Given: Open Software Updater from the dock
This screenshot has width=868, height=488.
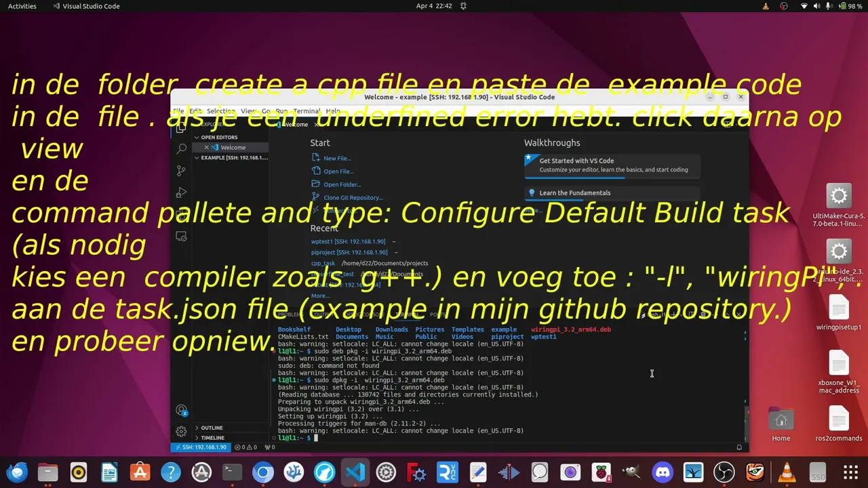Looking at the screenshot, I should tap(201, 472).
